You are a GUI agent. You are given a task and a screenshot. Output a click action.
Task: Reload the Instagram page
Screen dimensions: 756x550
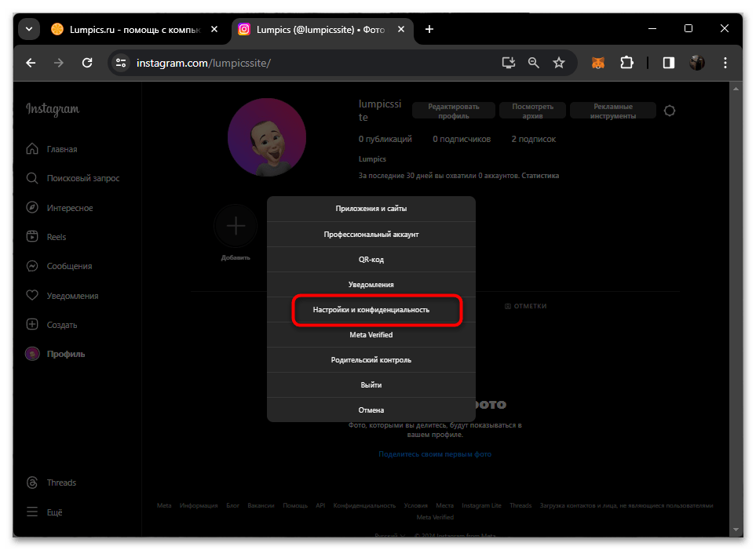[x=87, y=63]
